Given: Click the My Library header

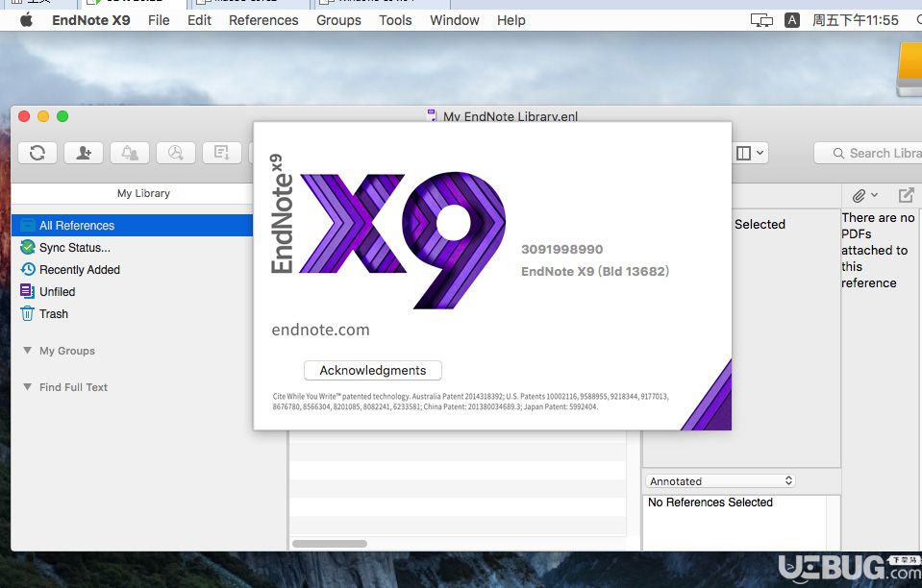Looking at the screenshot, I should click(x=143, y=193).
